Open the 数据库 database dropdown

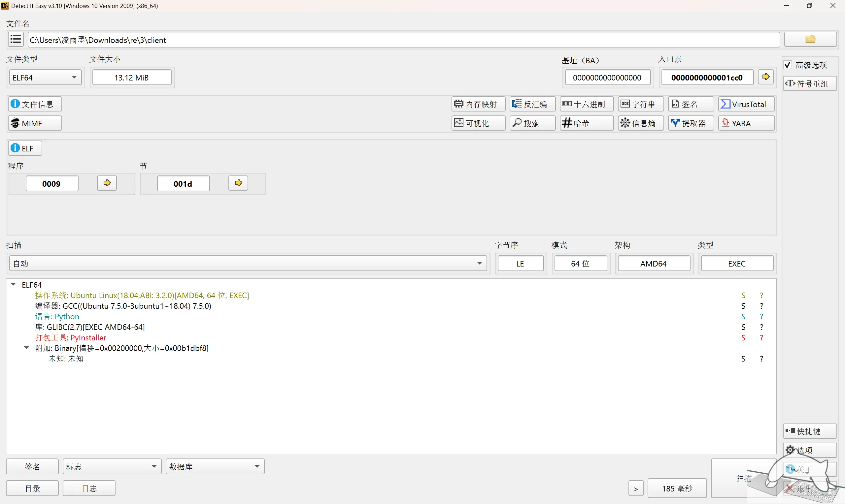pos(215,466)
